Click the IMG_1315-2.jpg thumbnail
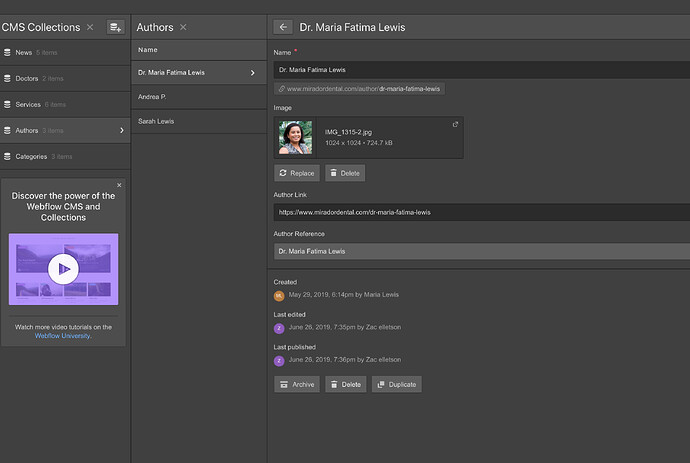690x463 pixels. [x=295, y=138]
